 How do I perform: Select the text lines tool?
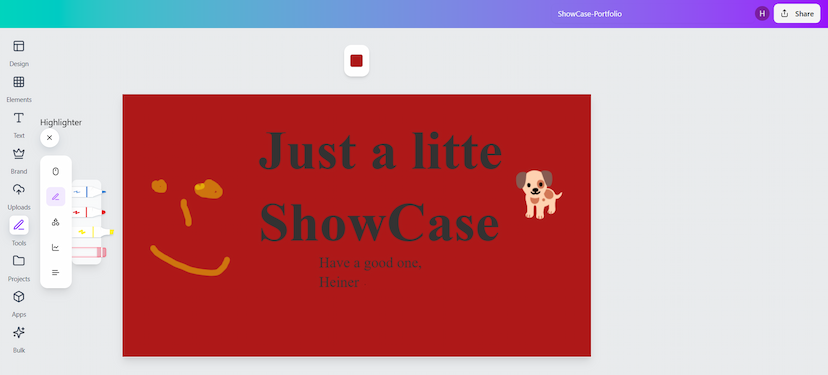[x=55, y=273]
